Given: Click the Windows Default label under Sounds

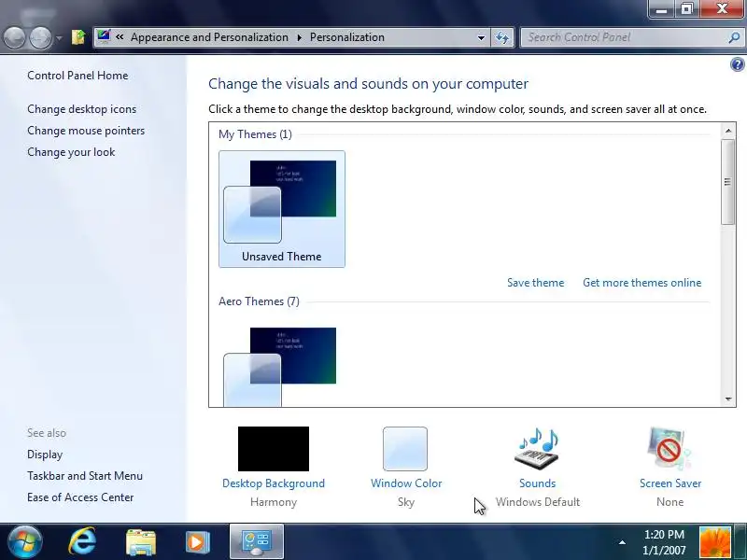Looking at the screenshot, I should point(538,502).
